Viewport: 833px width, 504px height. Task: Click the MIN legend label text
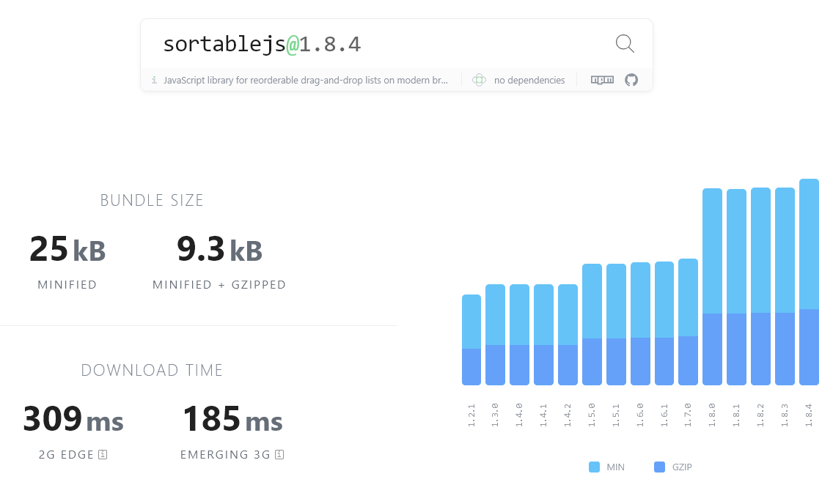tap(616, 467)
